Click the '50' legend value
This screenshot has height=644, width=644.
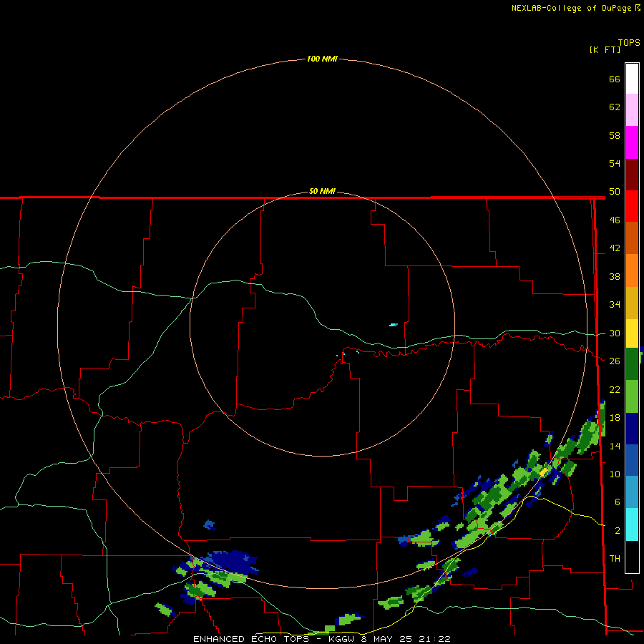[615, 192]
